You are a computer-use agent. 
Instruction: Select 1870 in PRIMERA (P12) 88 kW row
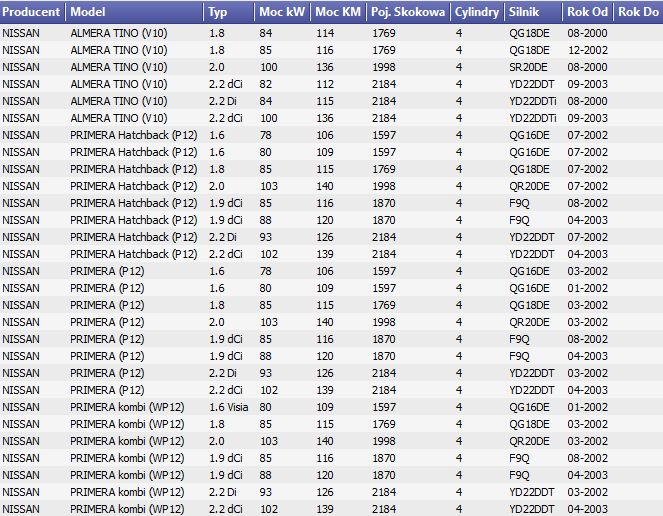click(x=384, y=357)
